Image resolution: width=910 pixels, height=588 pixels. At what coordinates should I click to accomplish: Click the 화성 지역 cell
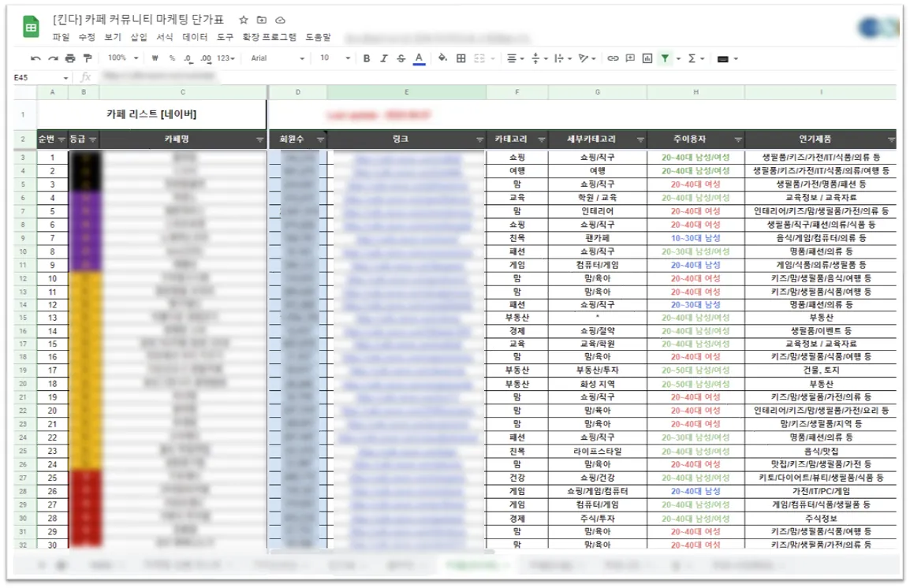click(597, 384)
